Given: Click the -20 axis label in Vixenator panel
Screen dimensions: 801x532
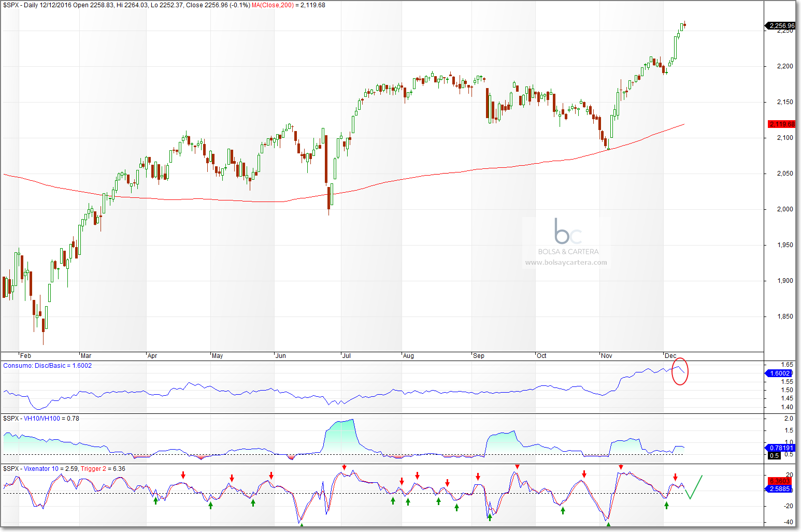Looking at the screenshot, I should coord(789,506).
